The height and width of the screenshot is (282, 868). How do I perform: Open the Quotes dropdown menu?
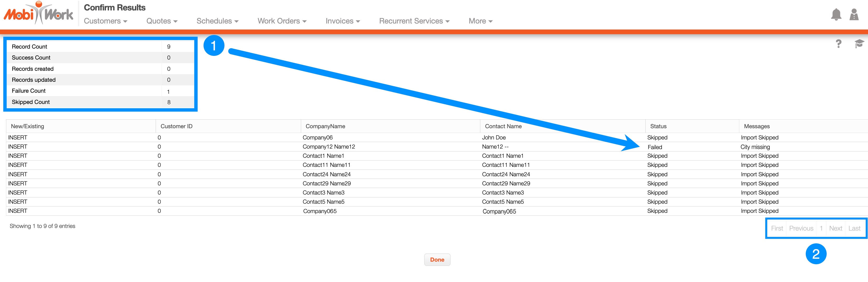pos(162,21)
